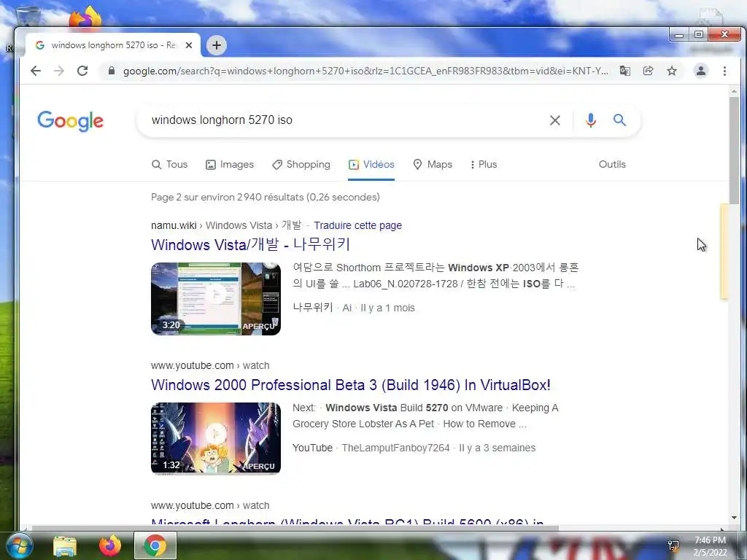Open a new browser tab
Viewport: 747px width, 560px height.
pyautogui.click(x=216, y=45)
